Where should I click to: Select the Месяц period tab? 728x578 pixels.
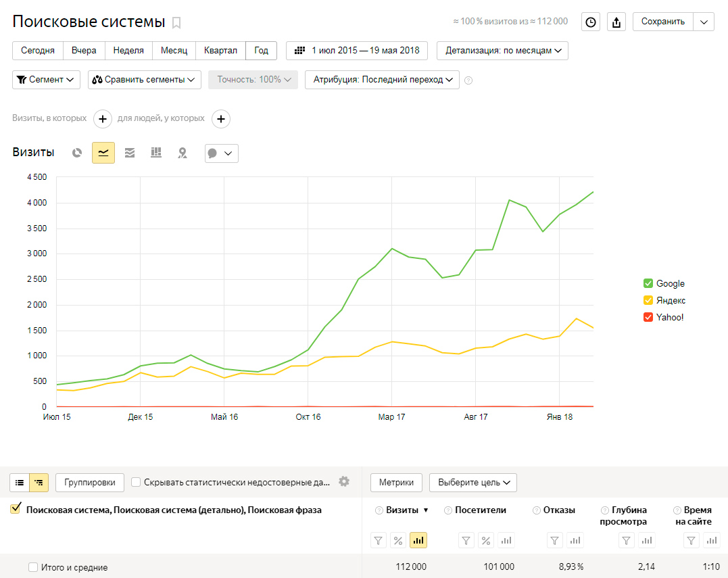(174, 51)
